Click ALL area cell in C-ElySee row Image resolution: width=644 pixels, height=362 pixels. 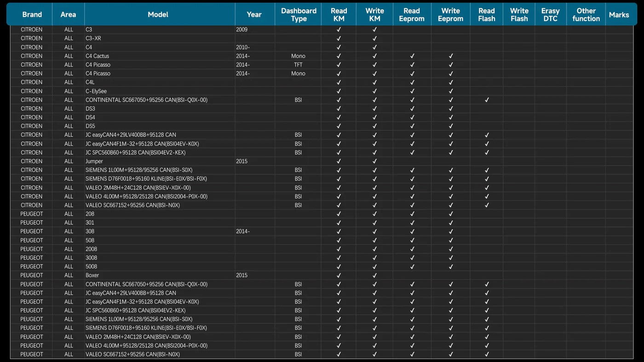point(69,91)
